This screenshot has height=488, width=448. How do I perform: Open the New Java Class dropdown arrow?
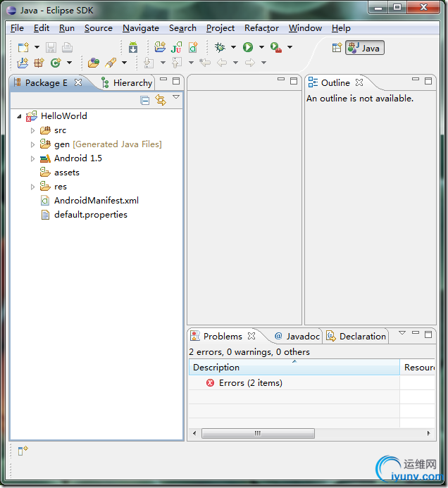70,63
